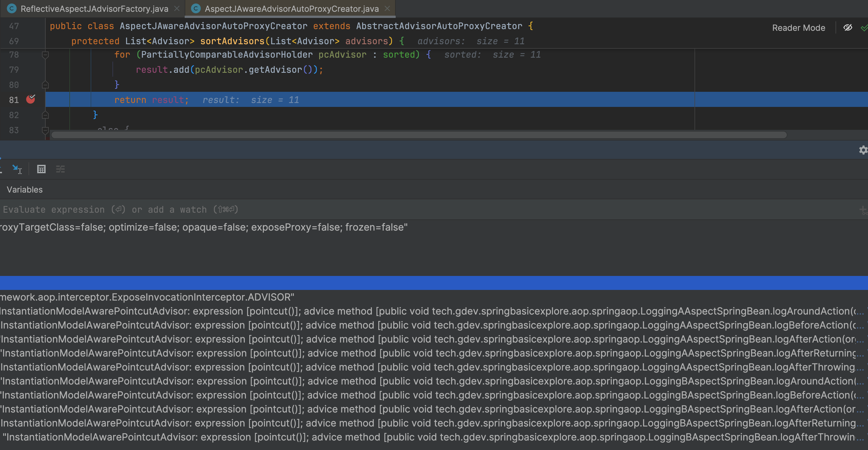Collapse the else block at line 83

[x=45, y=130]
